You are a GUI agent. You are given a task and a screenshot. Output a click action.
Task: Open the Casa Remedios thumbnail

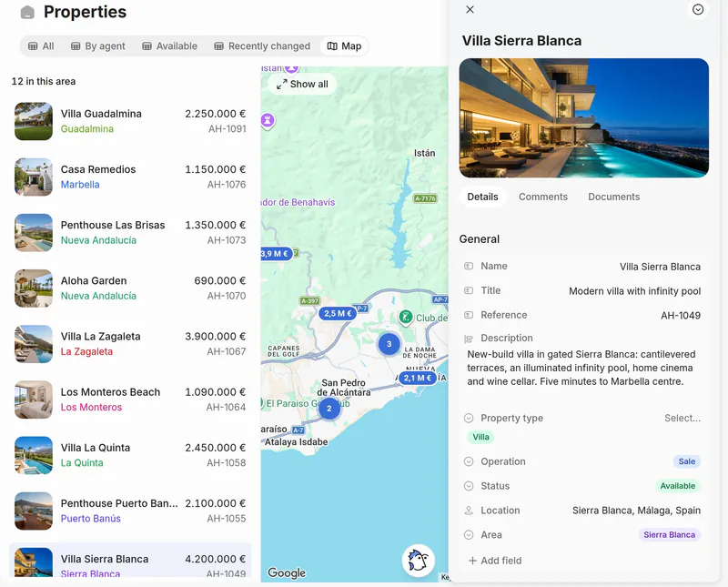[34, 177]
